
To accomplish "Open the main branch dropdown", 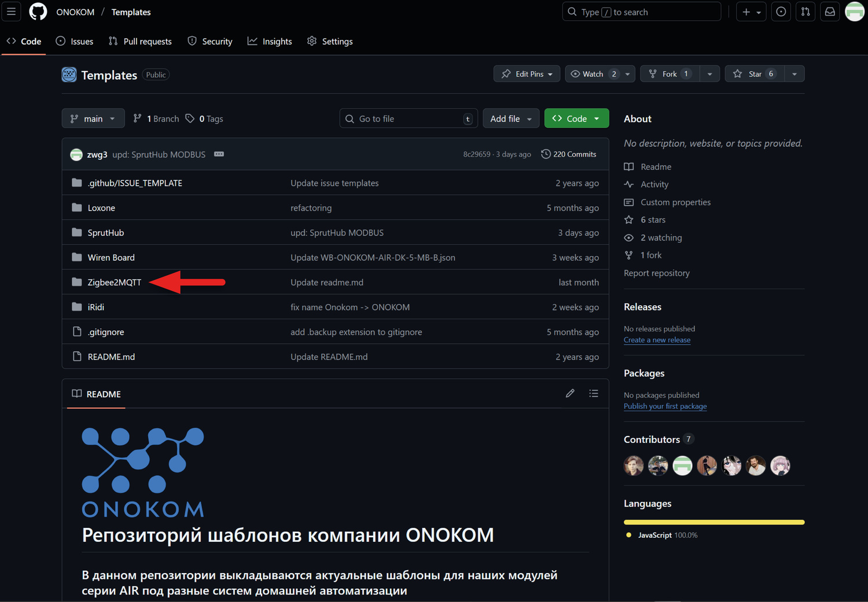I will pos(93,119).
